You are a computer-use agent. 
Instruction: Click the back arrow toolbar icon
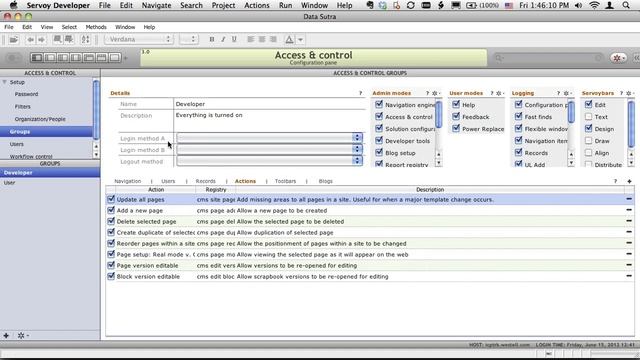[30, 40]
